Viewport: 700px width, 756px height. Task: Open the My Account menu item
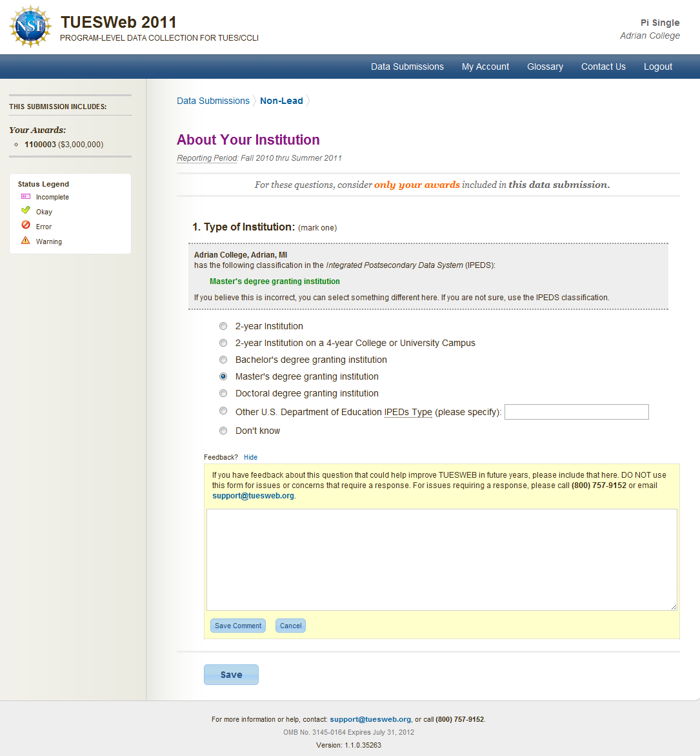pyautogui.click(x=485, y=66)
